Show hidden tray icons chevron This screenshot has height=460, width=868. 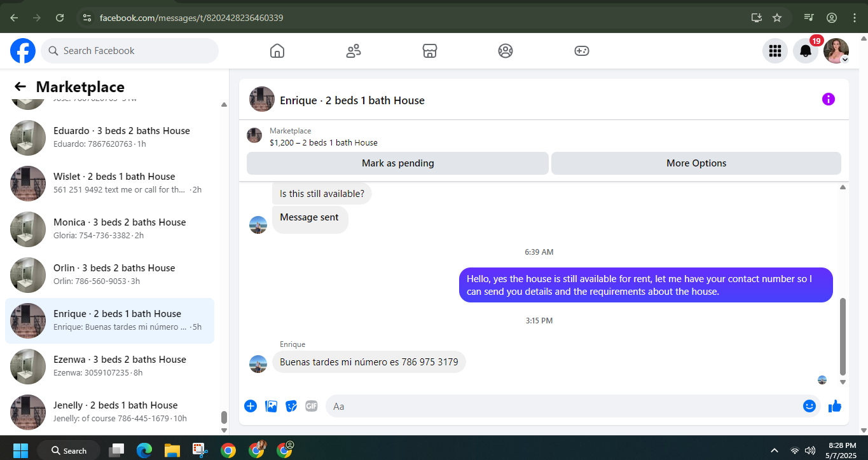[x=775, y=450]
